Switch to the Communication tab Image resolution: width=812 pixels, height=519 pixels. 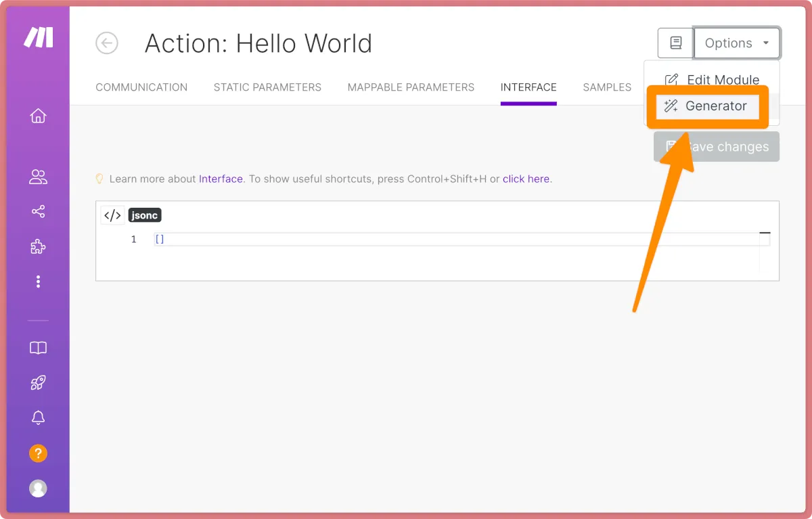[x=141, y=87]
